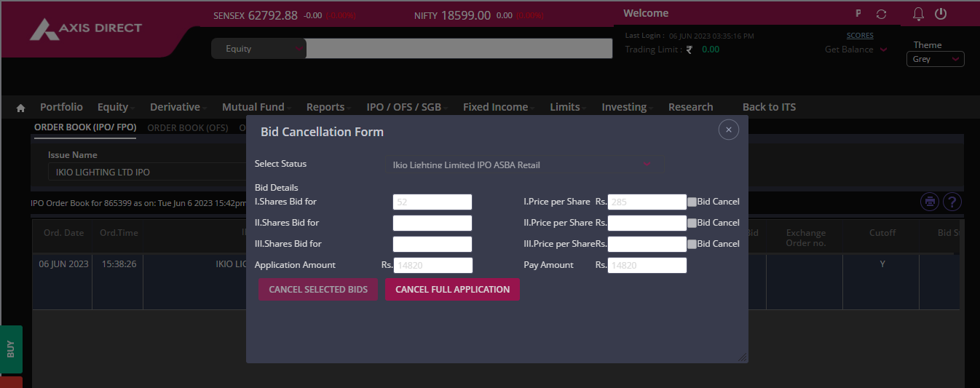Click the III.Shares Bid for field
The height and width of the screenshot is (388, 980).
click(432, 244)
